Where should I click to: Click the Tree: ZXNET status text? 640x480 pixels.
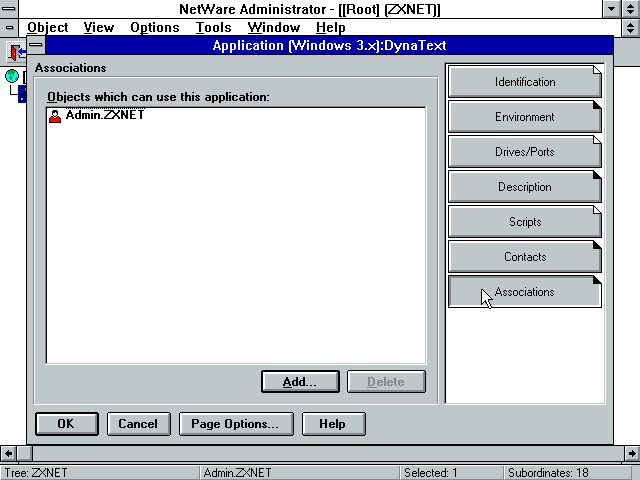(x=36, y=473)
